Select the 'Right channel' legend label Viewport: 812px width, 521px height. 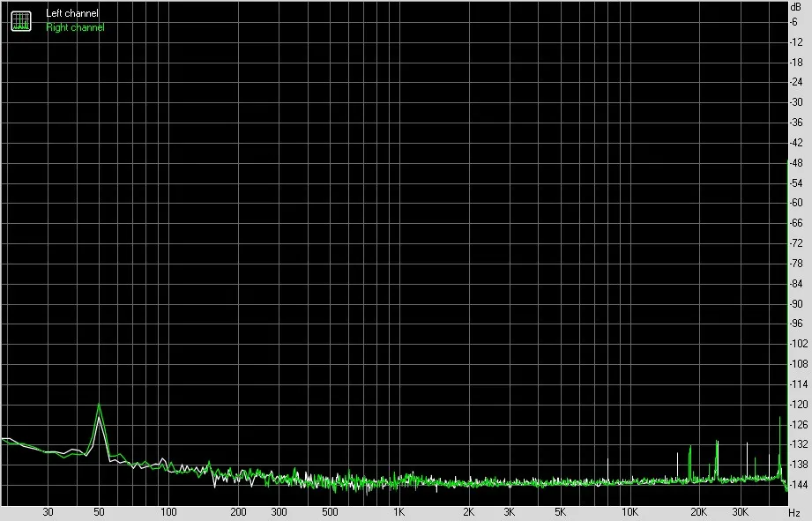click(x=75, y=27)
